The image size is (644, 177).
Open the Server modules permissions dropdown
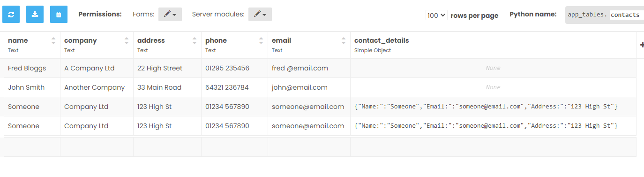(260, 15)
